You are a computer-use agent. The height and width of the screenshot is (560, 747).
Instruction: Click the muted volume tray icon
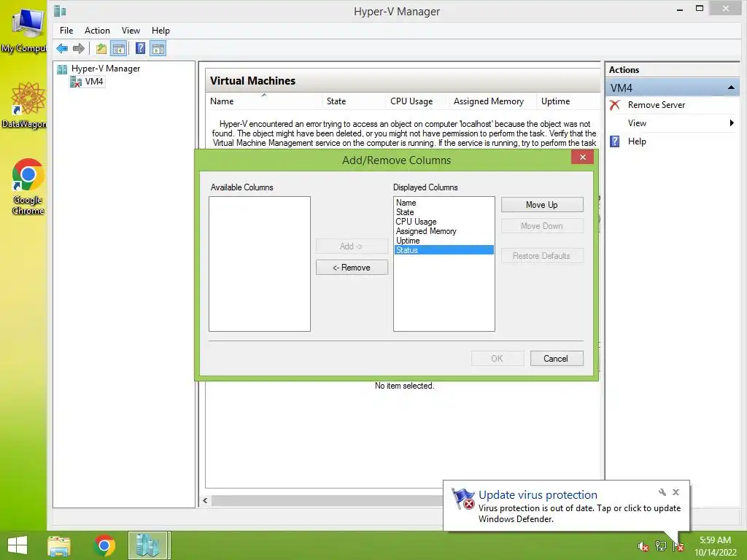[643, 546]
